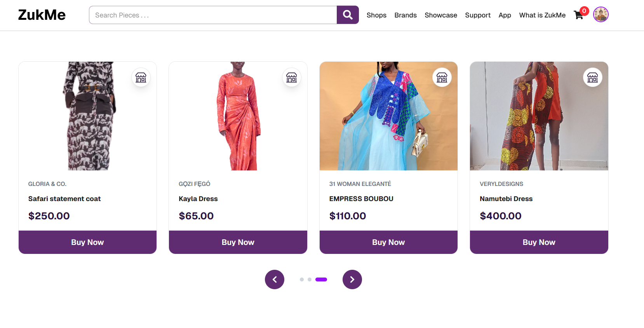Select the first carousel pagination dot

(302, 279)
